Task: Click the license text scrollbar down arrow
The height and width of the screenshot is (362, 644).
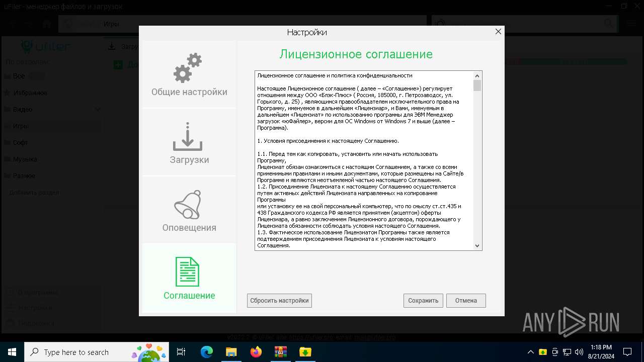Action: [x=477, y=246]
